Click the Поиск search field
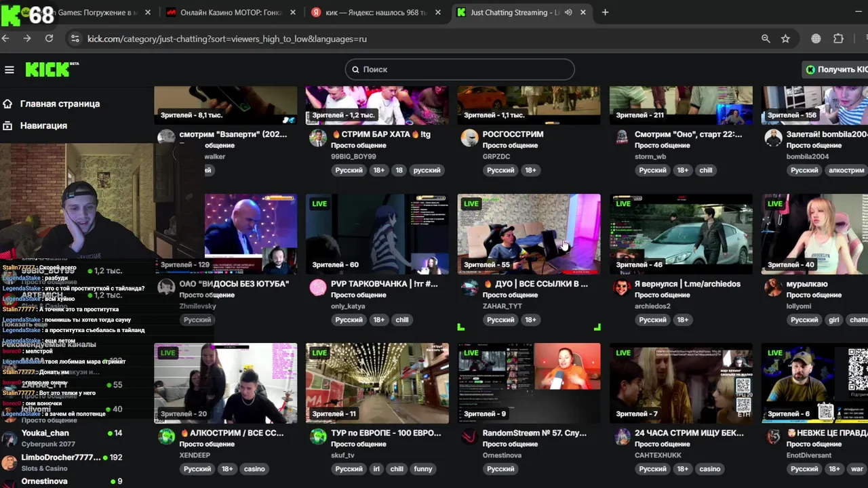This screenshot has width=868, height=488. tap(460, 69)
